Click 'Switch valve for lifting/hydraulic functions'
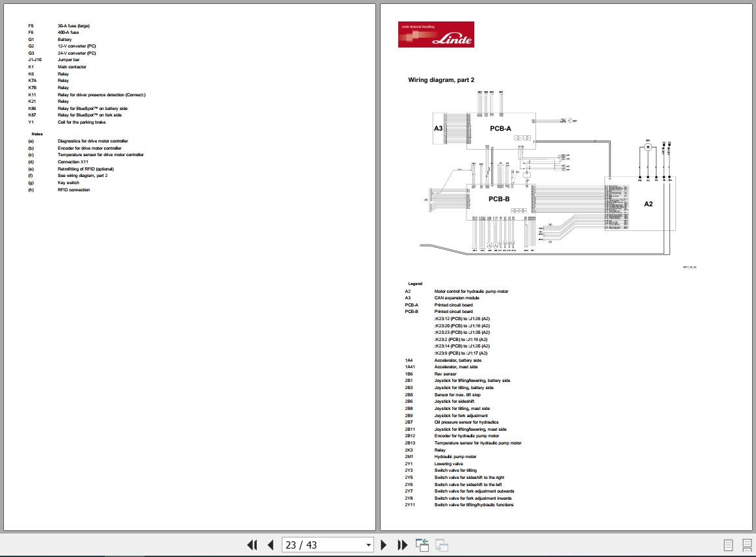 (x=474, y=505)
